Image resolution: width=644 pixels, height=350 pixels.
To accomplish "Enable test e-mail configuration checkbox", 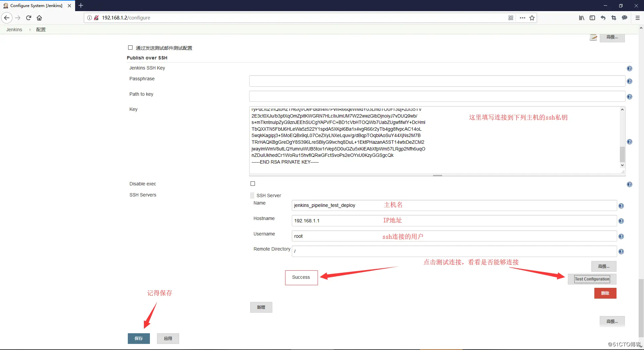I will pyautogui.click(x=130, y=48).
